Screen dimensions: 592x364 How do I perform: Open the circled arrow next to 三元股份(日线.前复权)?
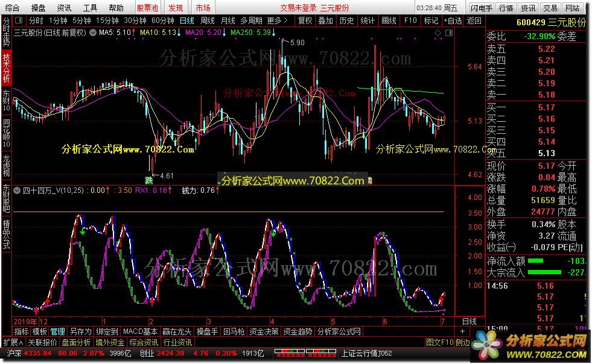(93, 33)
